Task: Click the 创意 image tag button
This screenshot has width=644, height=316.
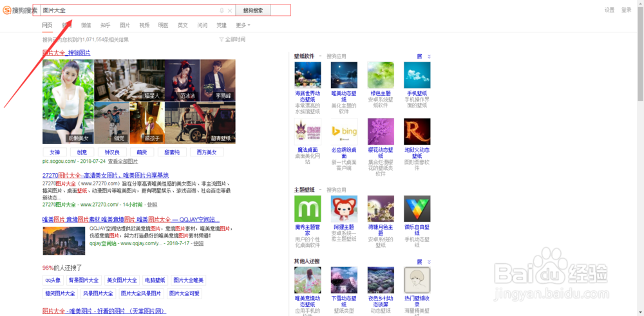Action: [x=82, y=153]
